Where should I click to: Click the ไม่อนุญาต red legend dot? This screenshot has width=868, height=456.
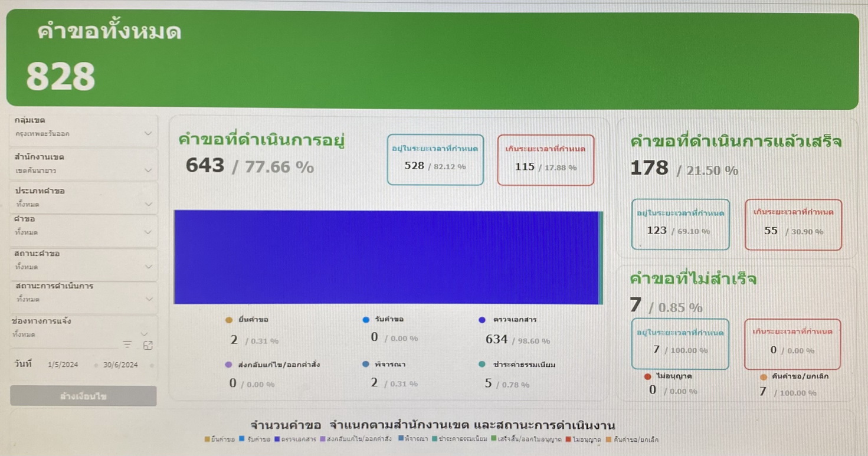pos(648,376)
